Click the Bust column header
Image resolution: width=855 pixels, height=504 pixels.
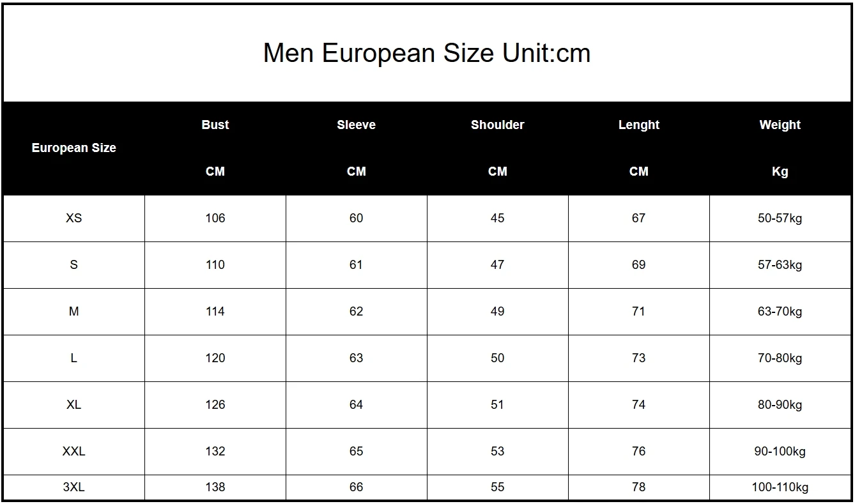point(215,125)
